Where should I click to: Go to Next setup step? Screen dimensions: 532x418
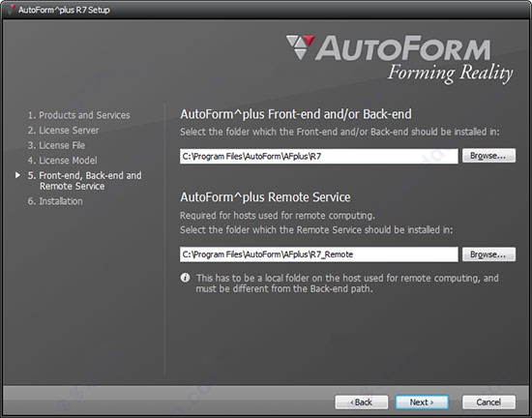pos(422,403)
